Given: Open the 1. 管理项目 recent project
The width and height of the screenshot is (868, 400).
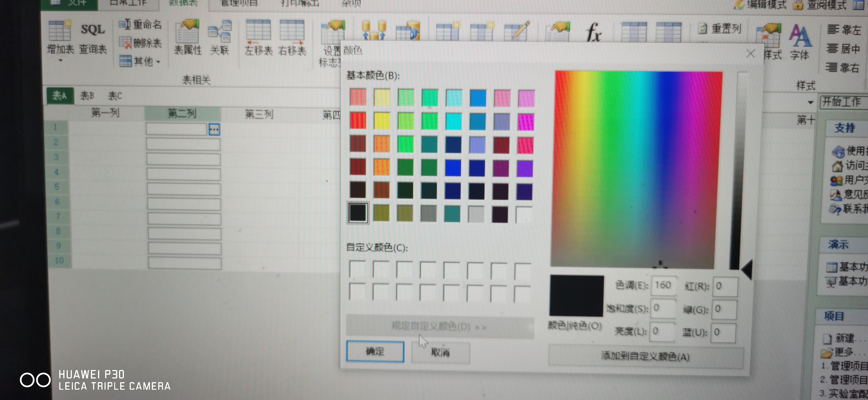Looking at the screenshot, I should click(x=844, y=366).
